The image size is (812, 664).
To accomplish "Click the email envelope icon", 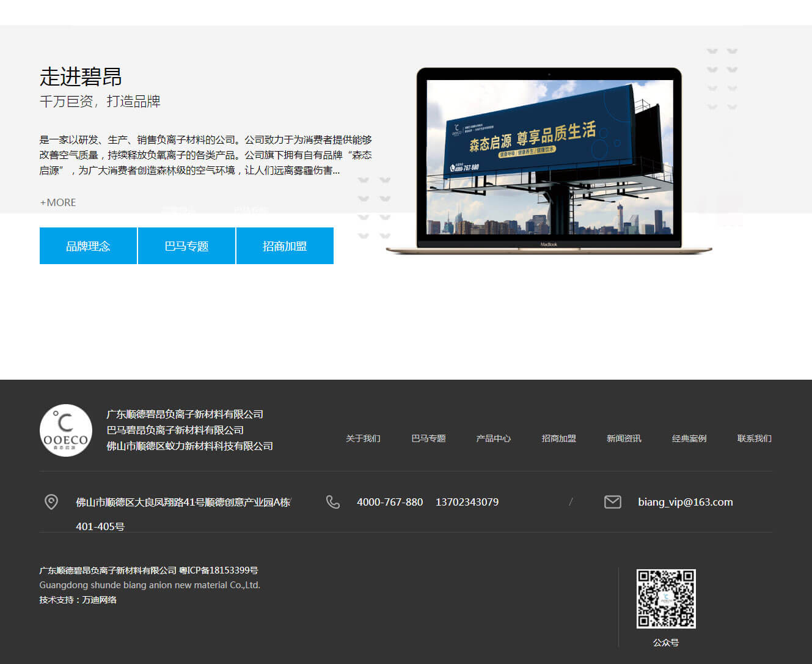I will (x=612, y=502).
